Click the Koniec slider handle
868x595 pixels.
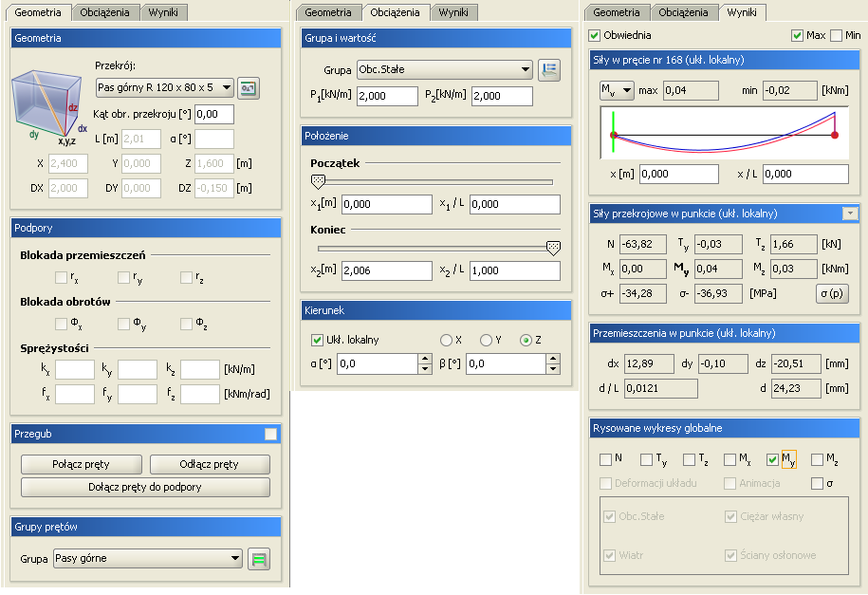point(553,248)
